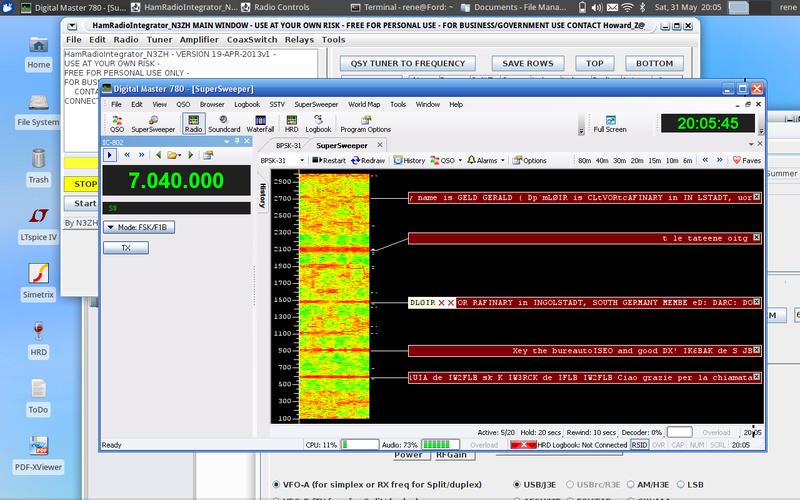Go to previous band with double-left arrows near Faves
This screenshot has width=800, height=500.
tap(705, 160)
